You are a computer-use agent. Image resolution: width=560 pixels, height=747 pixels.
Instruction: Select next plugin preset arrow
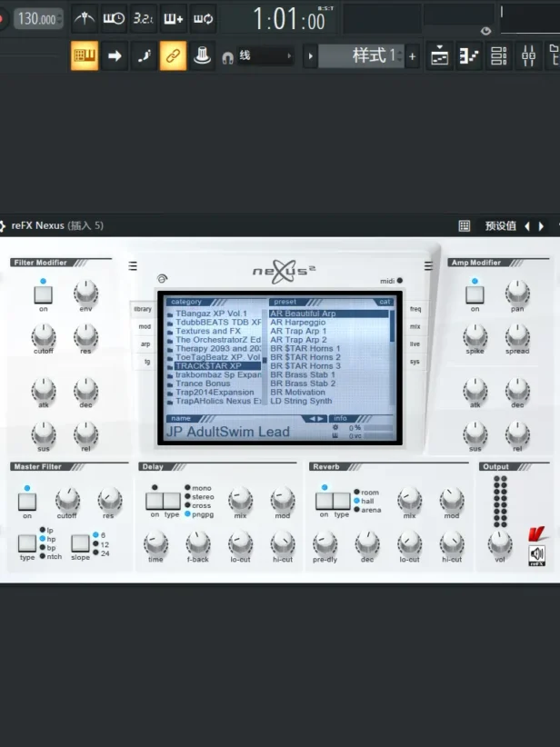(541, 225)
